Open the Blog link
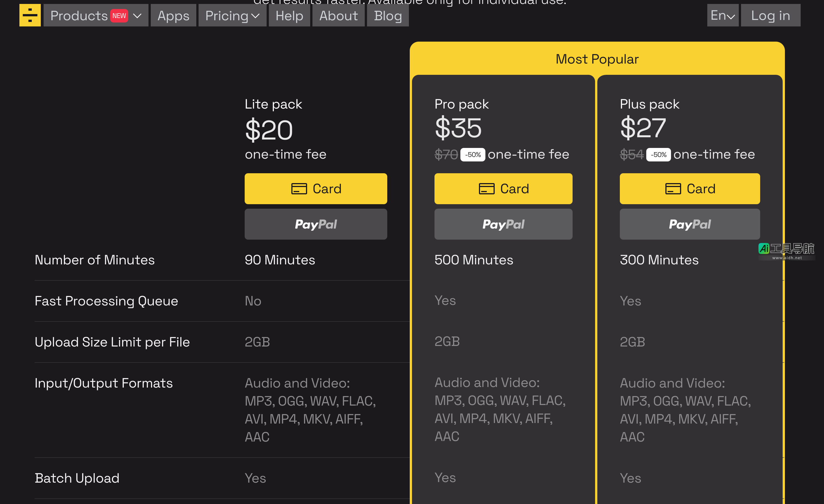This screenshot has height=504, width=824. [388, 16]
